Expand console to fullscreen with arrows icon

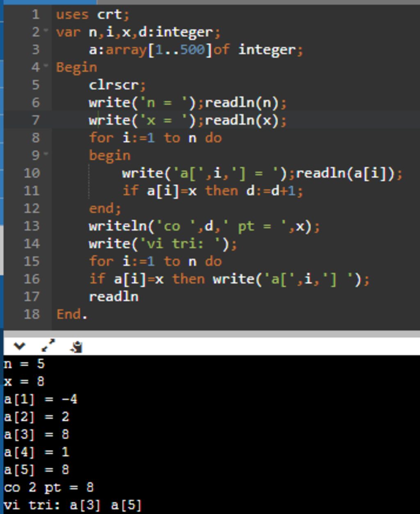click(48, 346)
